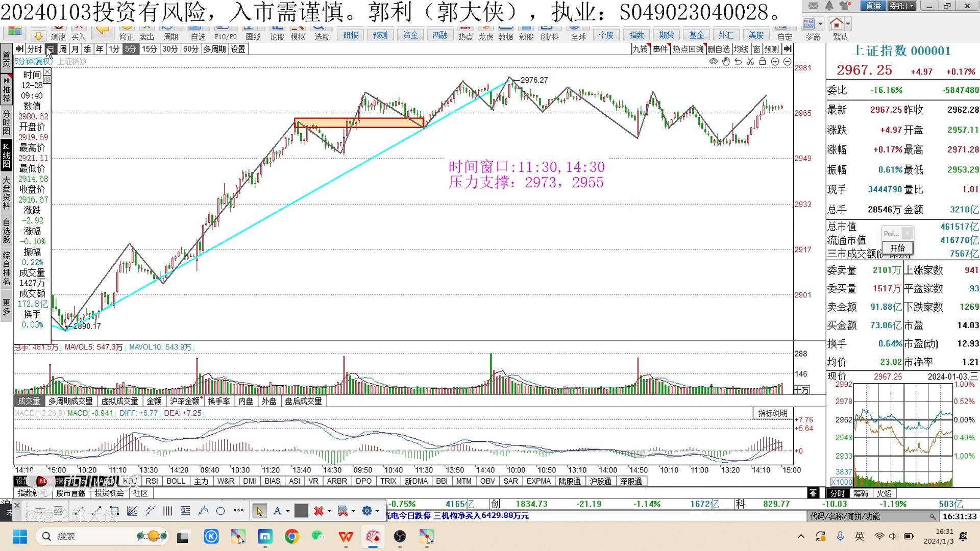Click the zoom-in magnifier icon above the chart
Viewport: 980px width, 551px height.
point(775,61)
